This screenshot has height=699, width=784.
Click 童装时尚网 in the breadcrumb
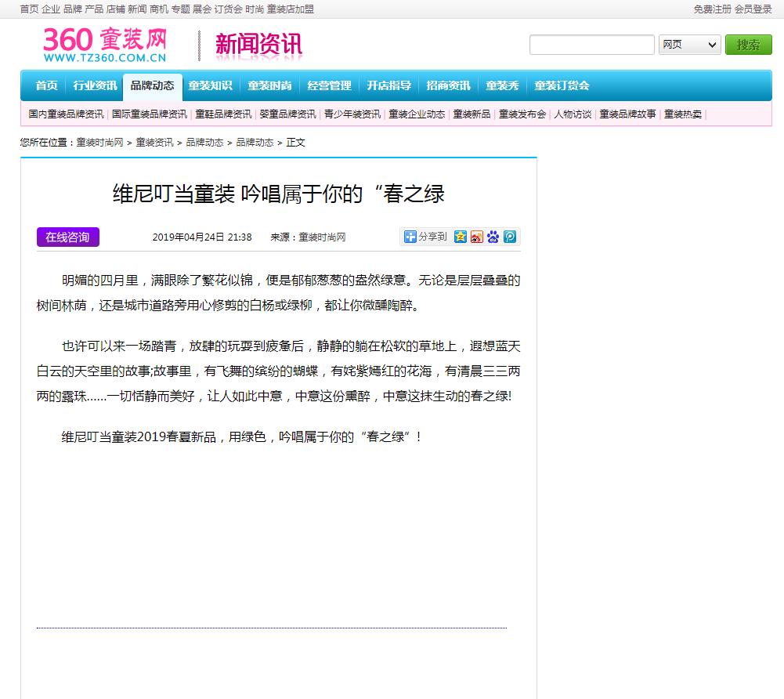pos(99,143)
